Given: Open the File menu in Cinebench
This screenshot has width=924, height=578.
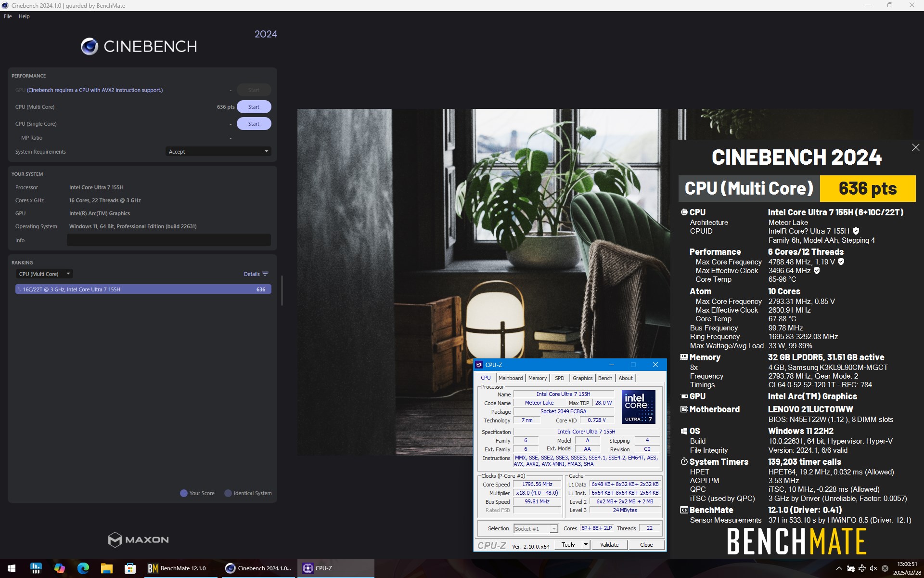Looking at the screenshot, I should point(8,16).
